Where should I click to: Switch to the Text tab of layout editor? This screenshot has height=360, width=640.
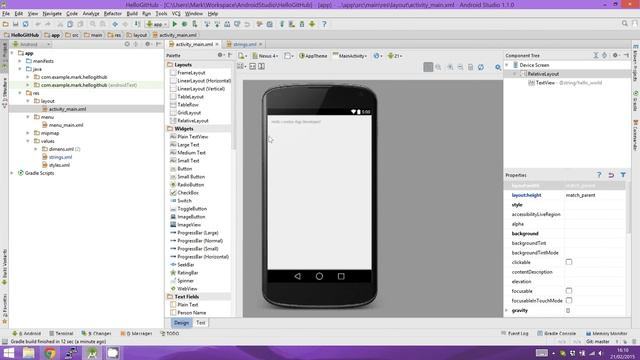[200, 322]
